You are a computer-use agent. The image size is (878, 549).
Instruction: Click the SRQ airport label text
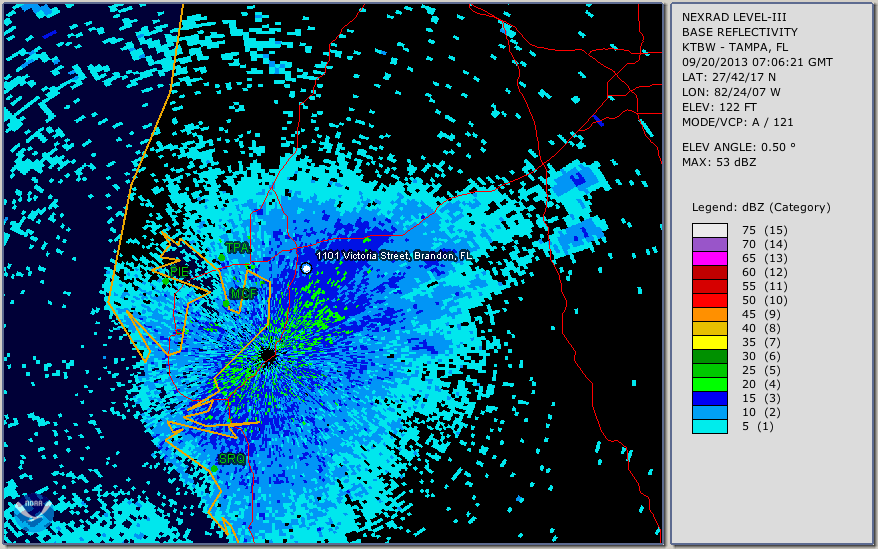pos(232,459)
